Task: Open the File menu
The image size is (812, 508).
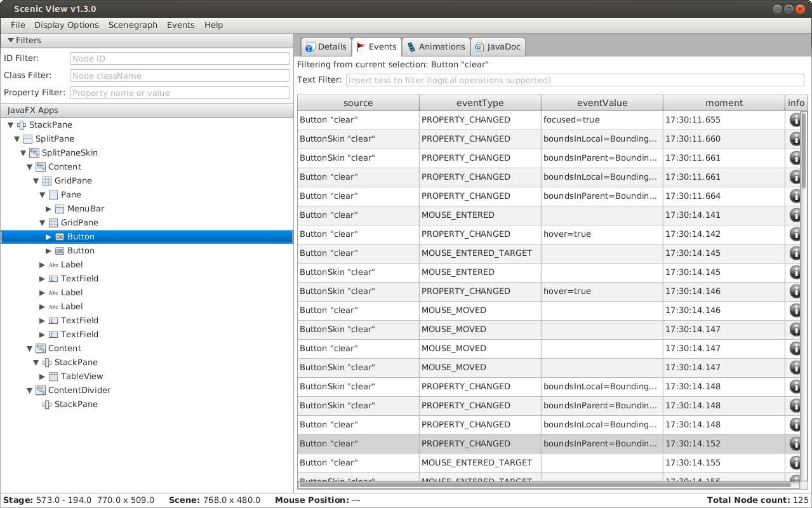Action: pos(18,25)
